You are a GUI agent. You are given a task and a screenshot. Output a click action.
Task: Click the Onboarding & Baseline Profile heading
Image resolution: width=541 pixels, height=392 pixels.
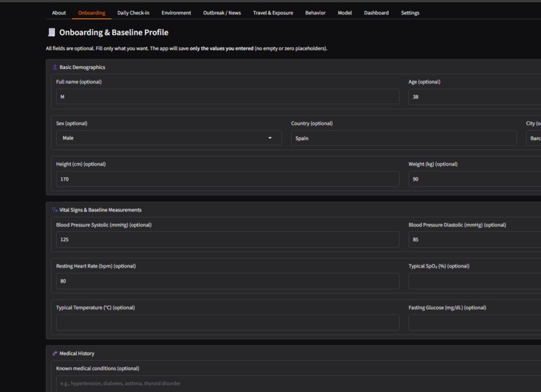[114, 32]
